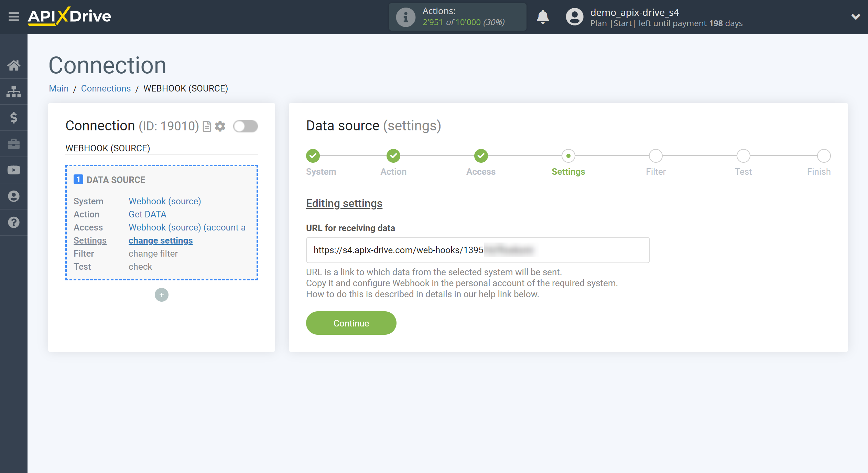
Task: Click change filter text
Action: (153, 254)
